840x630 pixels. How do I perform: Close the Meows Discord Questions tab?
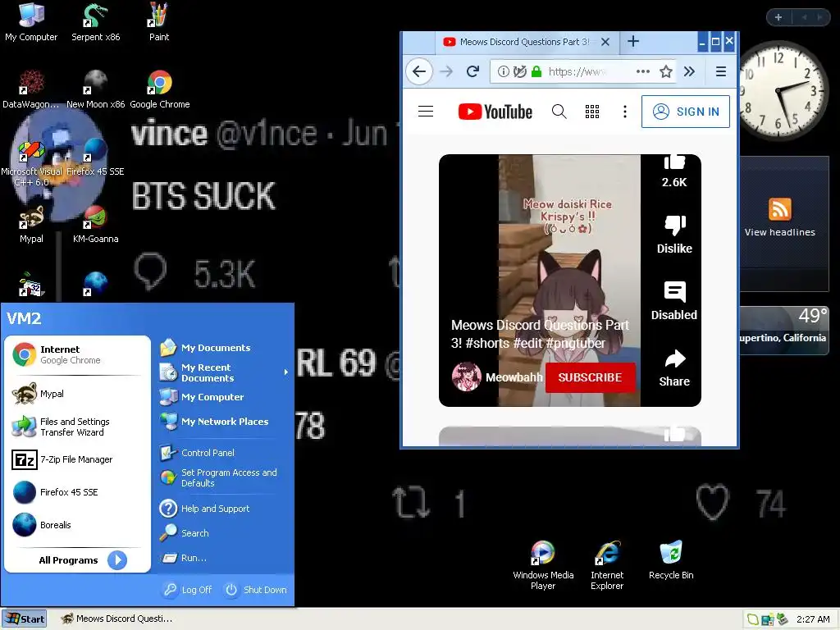605,42
